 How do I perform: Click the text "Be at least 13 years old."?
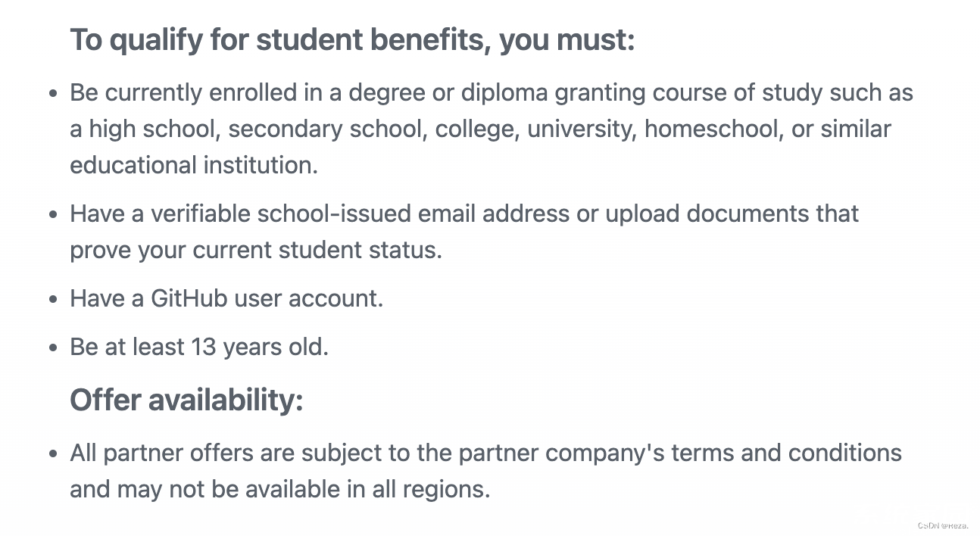point(199,347)
